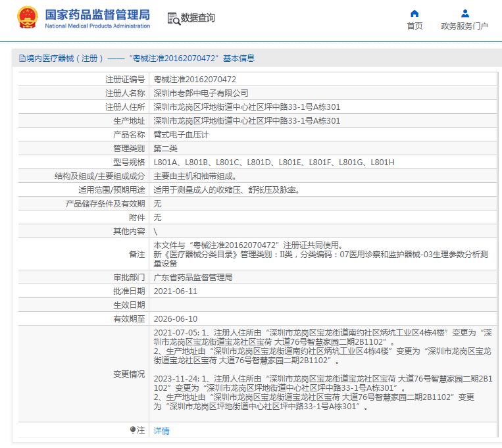
Task: Click the 备注 remarks paragraph
Action: point(321,255)
